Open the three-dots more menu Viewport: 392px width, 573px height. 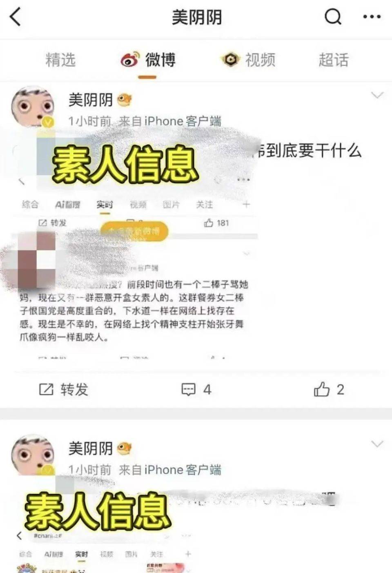pyautogui.click(x=372, y=17)
